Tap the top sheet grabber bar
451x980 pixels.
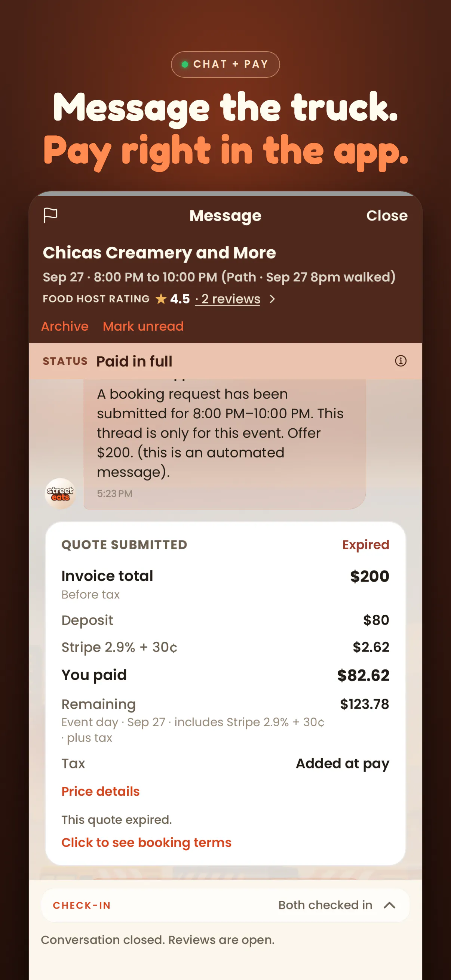point(225,194)
